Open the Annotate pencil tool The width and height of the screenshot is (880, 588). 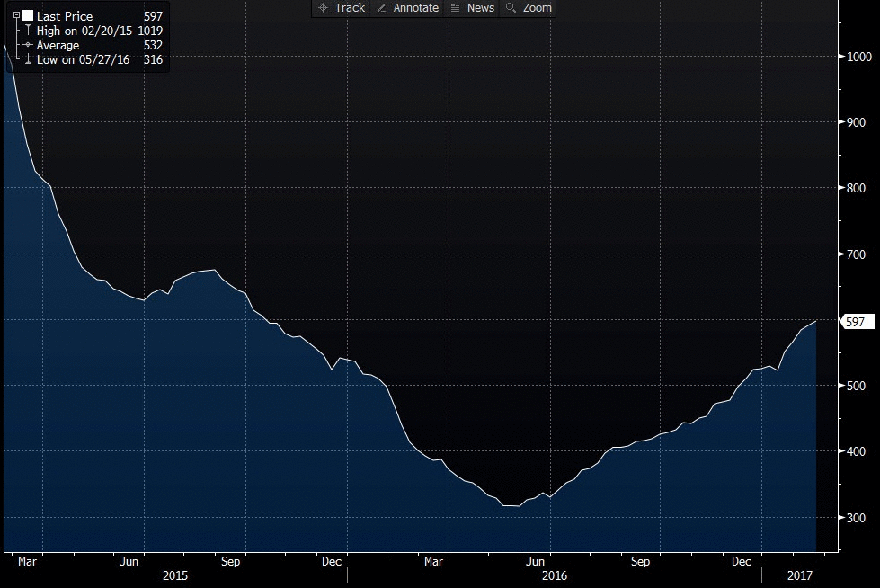(x=405, y=8)
